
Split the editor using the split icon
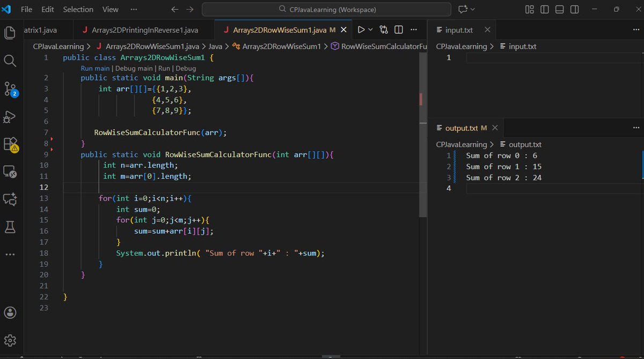[398, 30]
